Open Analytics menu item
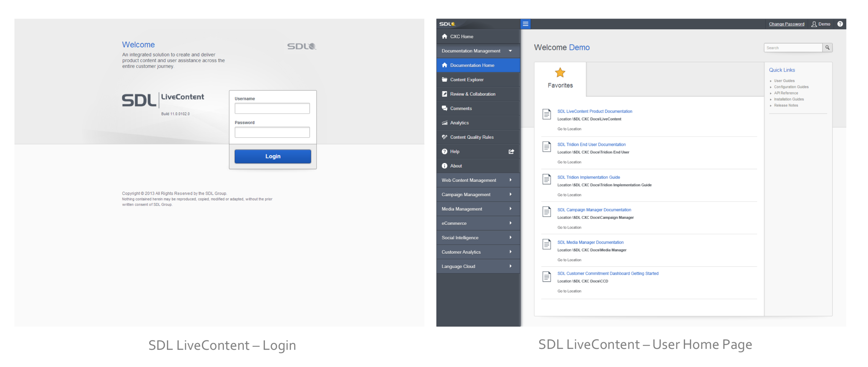 [478, 123]
